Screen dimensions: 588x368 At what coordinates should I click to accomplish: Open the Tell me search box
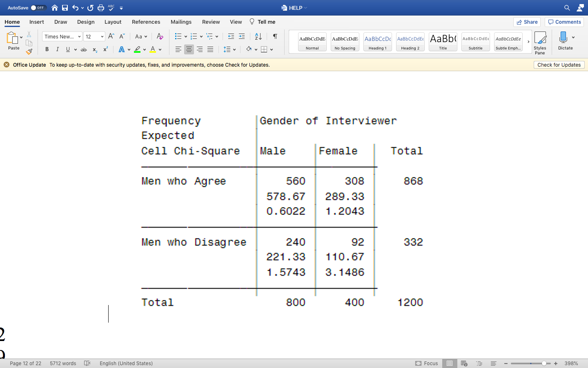pyautogui.click(x=263, y=22)
